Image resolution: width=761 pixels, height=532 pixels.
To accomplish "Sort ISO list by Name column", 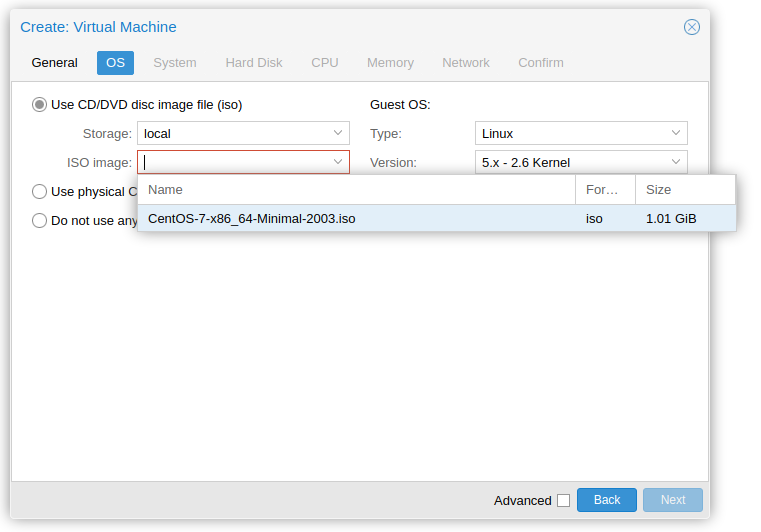I will click(x=357, y=190).
